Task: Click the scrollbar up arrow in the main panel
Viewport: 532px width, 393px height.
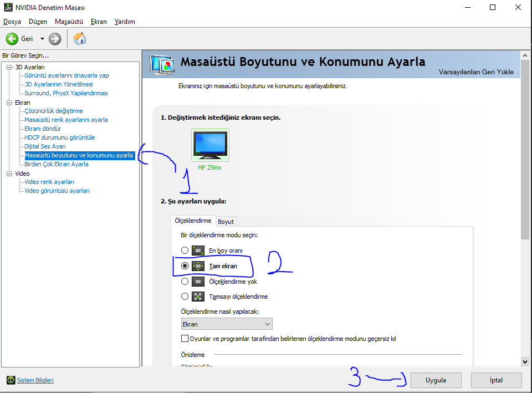Action: coord(525,55)
